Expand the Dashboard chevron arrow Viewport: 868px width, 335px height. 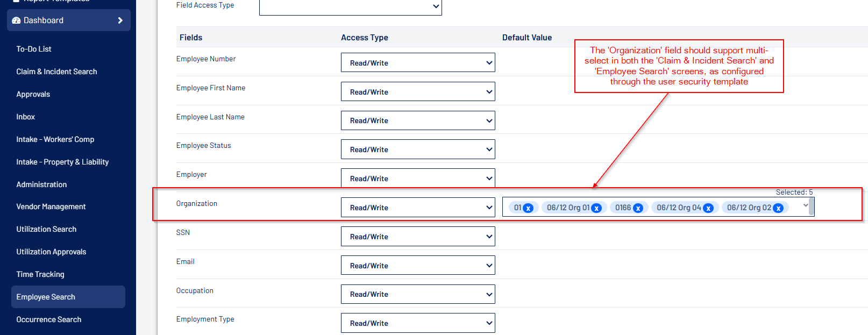120,20
